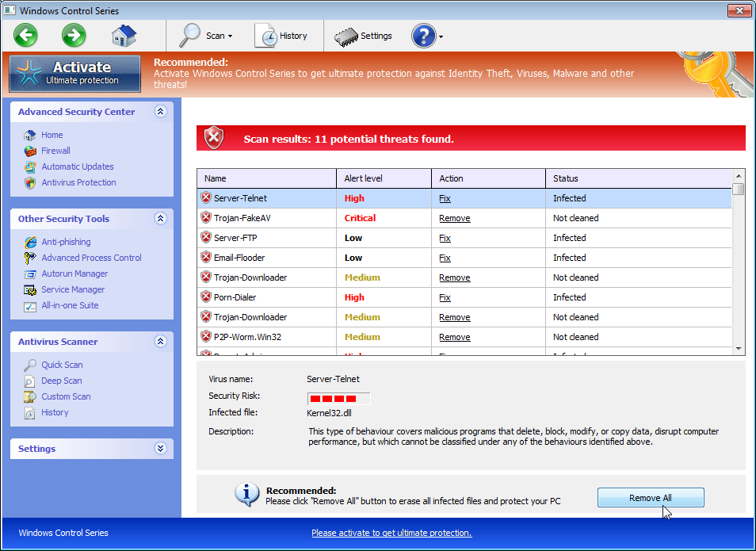
Task: Click the Remove All button
Action: 651,498
